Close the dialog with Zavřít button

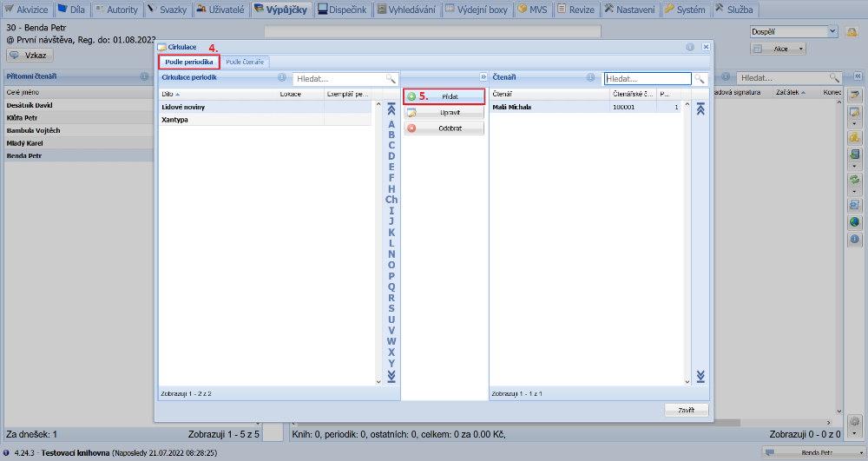686,410
